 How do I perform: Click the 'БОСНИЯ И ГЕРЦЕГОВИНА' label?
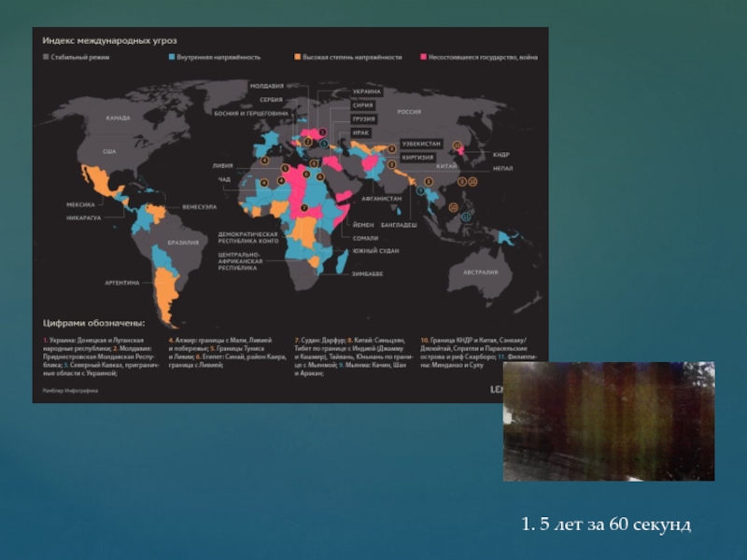point(251,114)
